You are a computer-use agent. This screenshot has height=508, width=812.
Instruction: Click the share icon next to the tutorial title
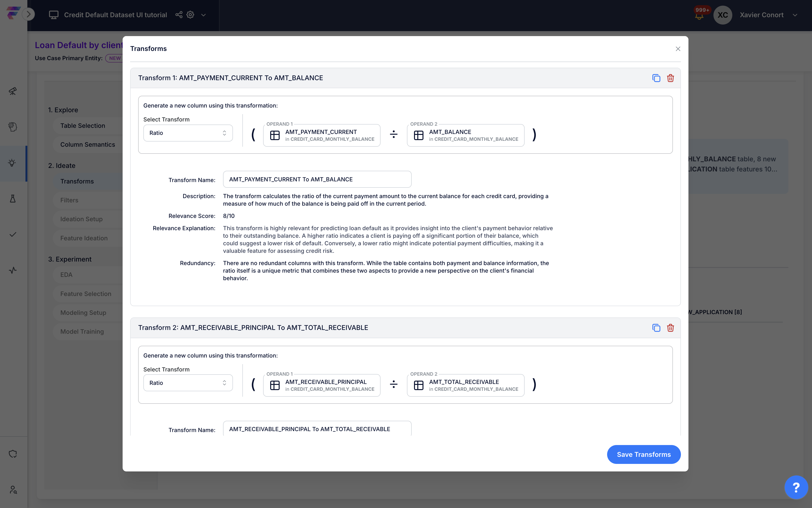pos(179,15)
